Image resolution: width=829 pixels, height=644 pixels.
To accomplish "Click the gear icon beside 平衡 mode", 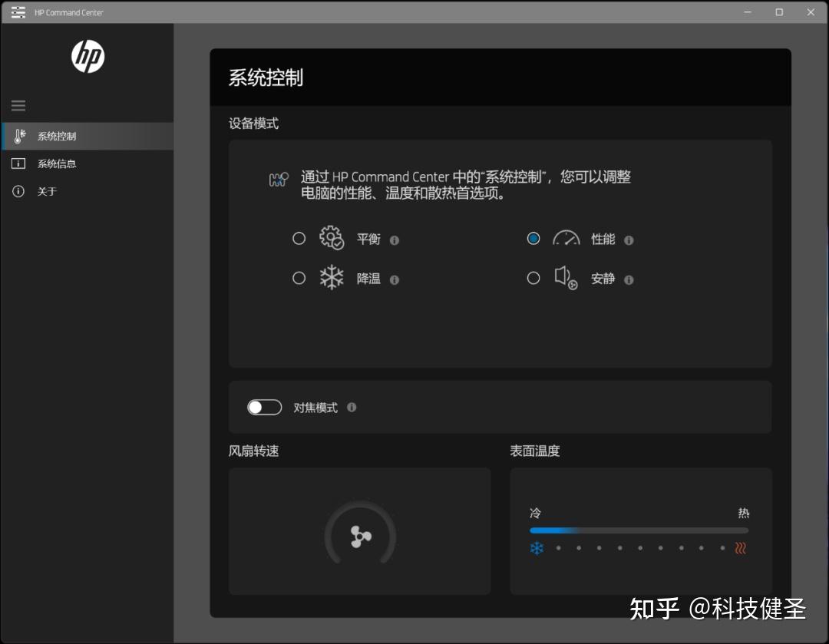I will point(330,239).
